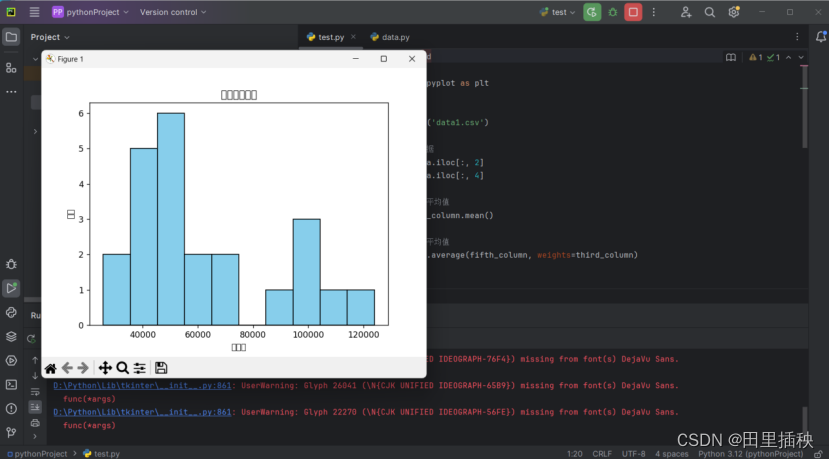Toggle the figure Pan tool

105,368
